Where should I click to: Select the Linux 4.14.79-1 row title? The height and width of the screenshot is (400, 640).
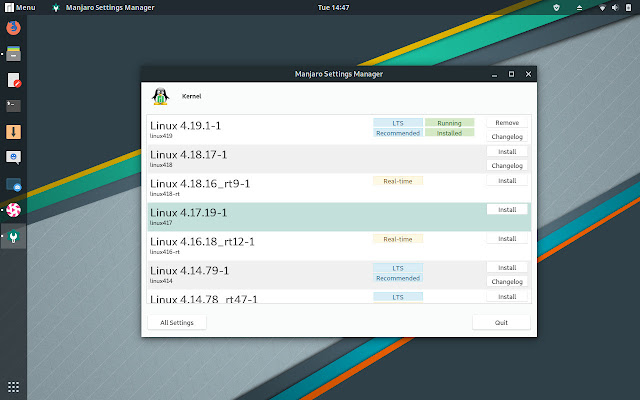pyautogui.click(x=189, y=270)
